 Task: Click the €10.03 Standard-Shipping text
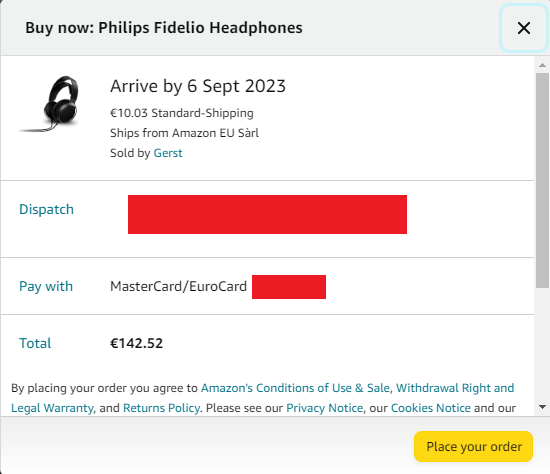[182, 113]
